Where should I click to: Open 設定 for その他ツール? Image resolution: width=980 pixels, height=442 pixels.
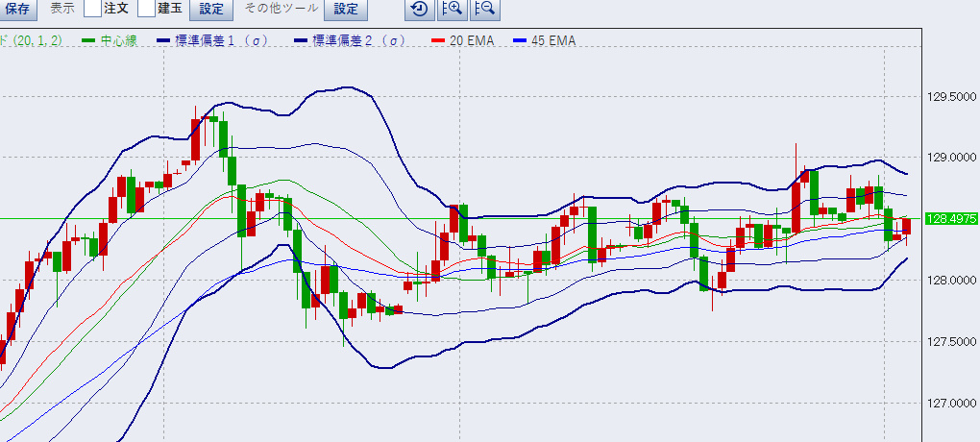345,10
